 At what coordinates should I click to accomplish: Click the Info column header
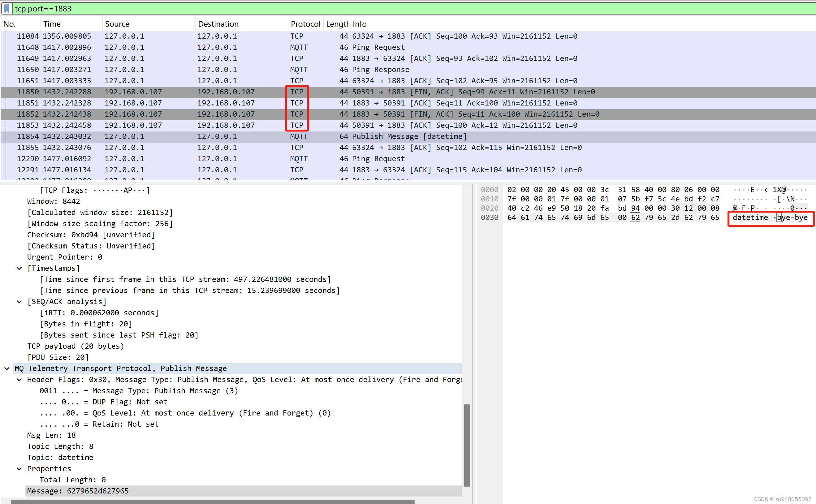coord(359,24)
